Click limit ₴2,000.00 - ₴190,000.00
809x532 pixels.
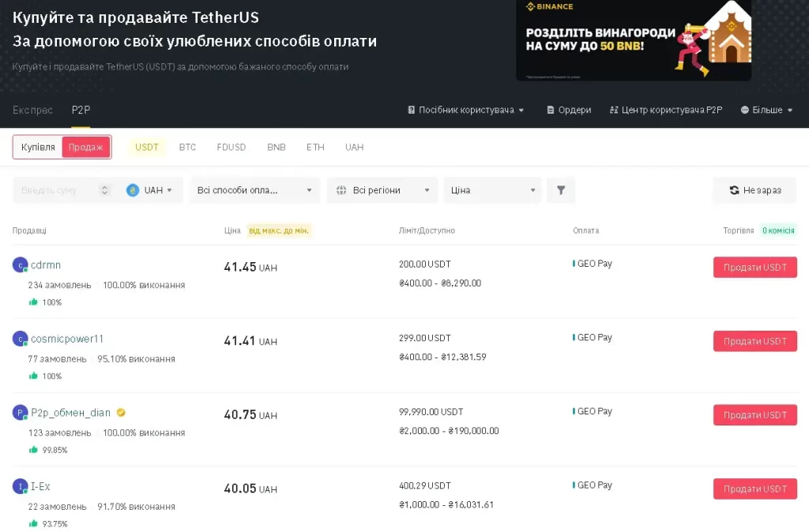tap(449, 431)
